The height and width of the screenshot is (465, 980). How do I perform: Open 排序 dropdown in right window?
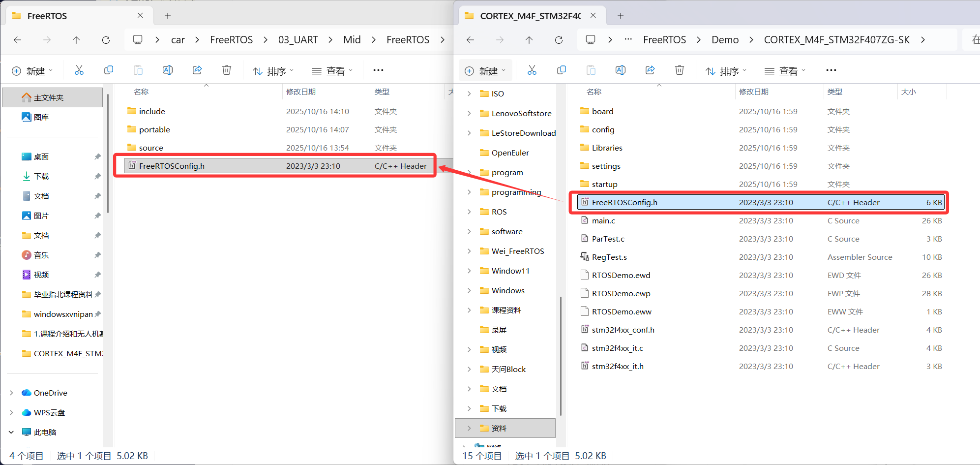coord(726,71)
